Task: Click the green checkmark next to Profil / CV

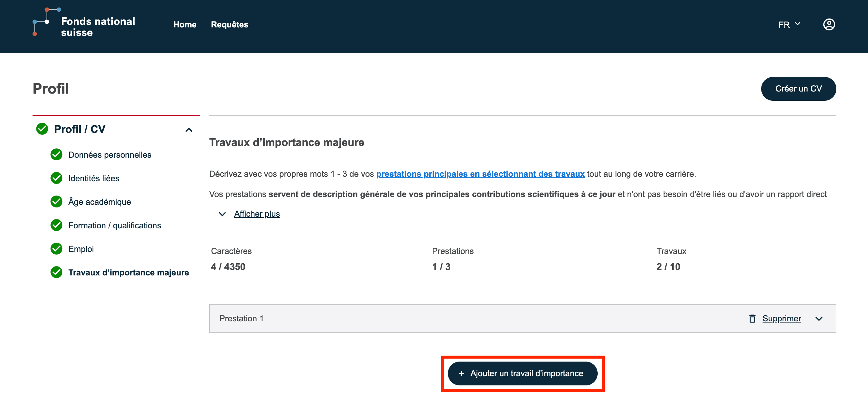Action: [42, 129]
